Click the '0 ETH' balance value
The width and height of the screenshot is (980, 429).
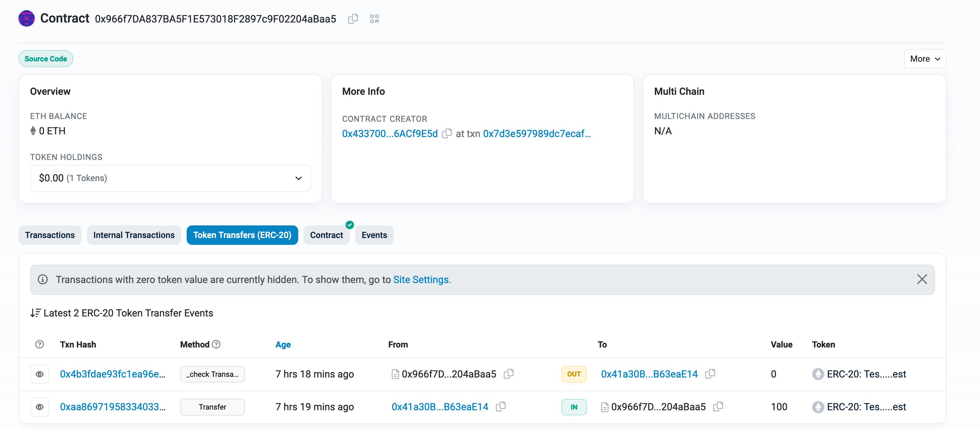click(x=52, y=131)
